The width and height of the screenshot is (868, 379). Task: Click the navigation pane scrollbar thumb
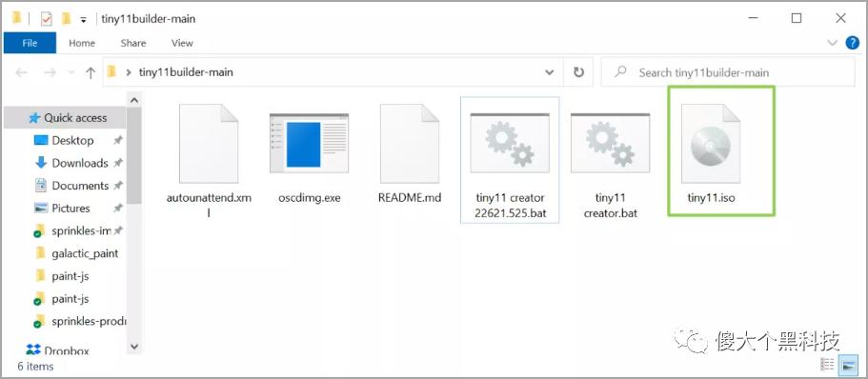134,155
